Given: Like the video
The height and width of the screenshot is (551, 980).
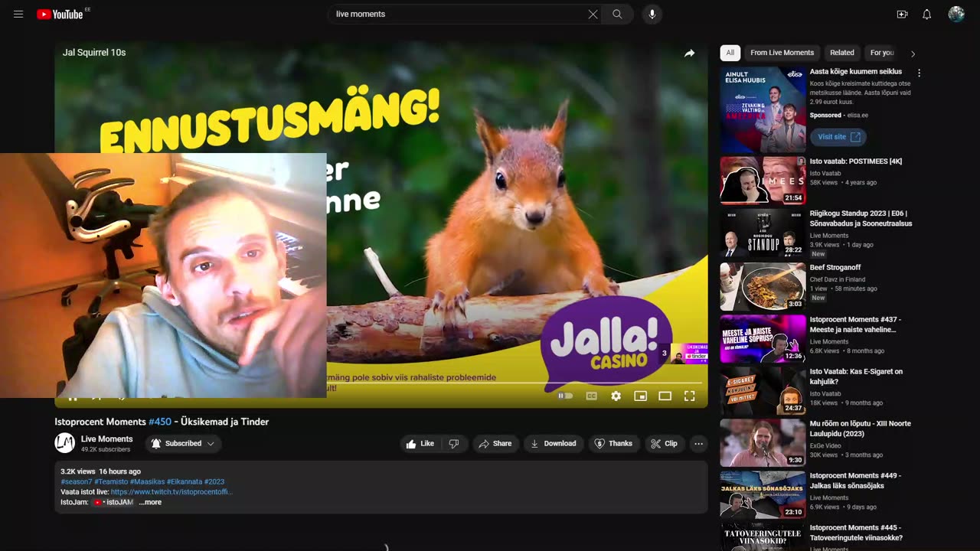Looking at the screenshot, I should [x=420, y=443].
